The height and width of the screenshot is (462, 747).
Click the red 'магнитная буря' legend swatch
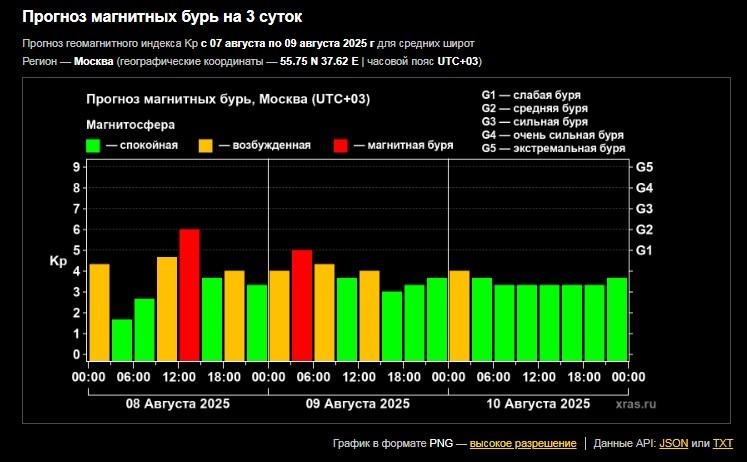[341, 146]
